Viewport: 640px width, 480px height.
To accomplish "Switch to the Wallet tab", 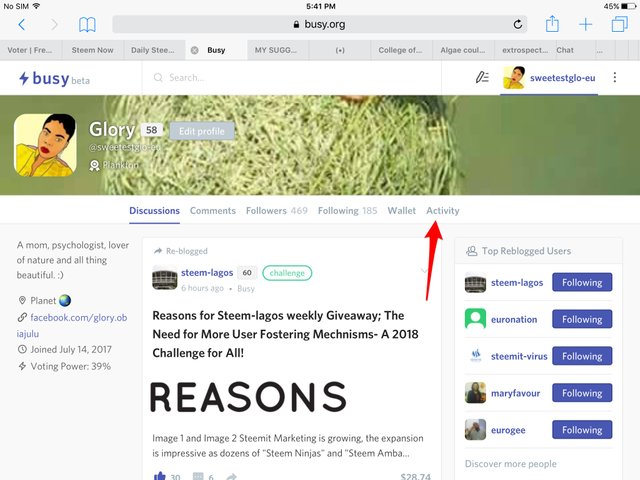I will (x=402, y=211).
